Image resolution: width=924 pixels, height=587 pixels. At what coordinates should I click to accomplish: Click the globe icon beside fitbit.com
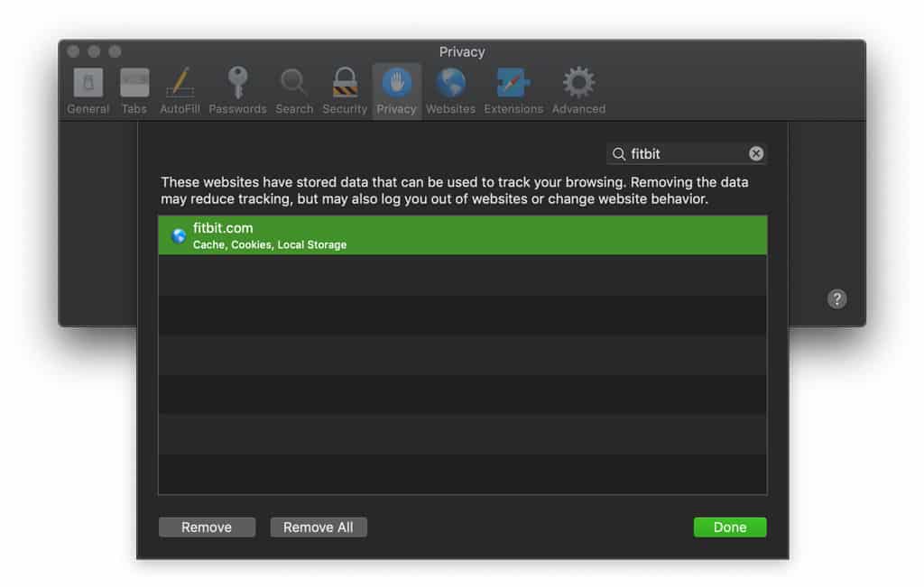pyautogui.click(x=179, y=236)
